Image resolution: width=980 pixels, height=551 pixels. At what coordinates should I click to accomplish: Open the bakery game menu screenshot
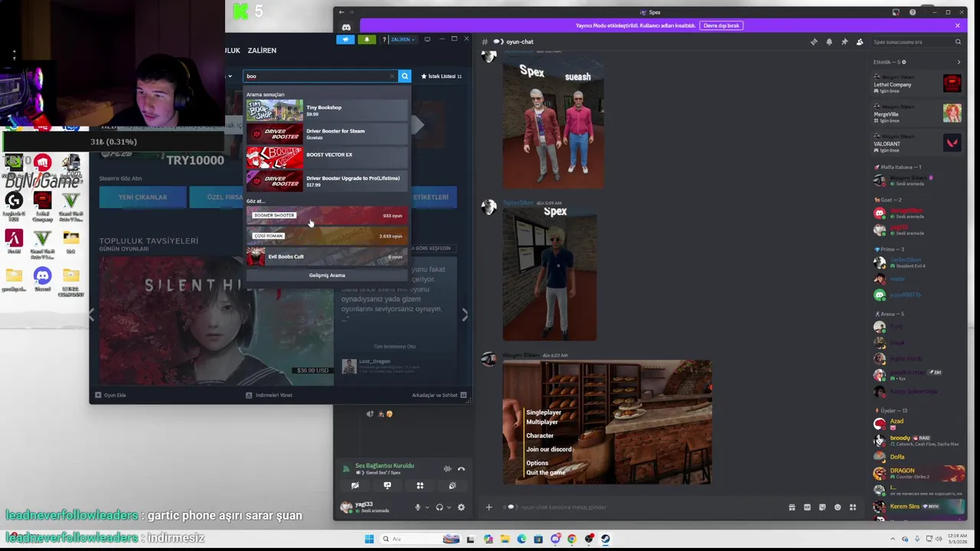[607, 422]
